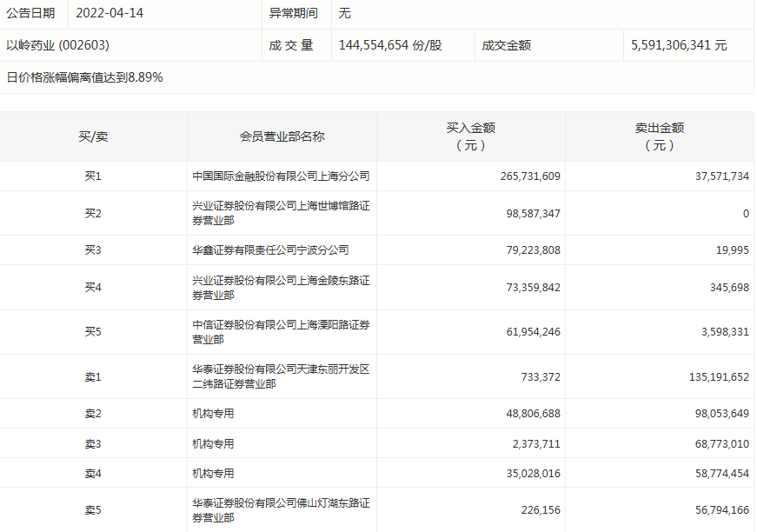
Task: Click 机构专用 in the 卖2 row
Action: [213, 414]
